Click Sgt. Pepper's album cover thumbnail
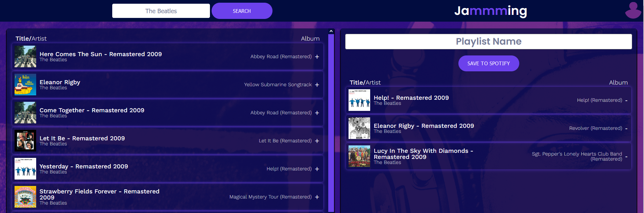The height and width of the screenshot is (213, 644). [359, 156]
